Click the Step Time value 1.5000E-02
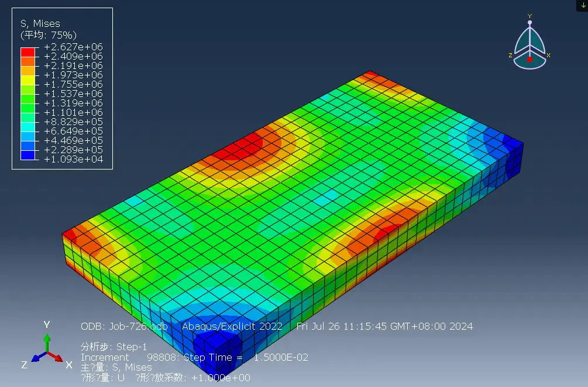588x387 pixels. pyautogui.click(x=281, y=357)
